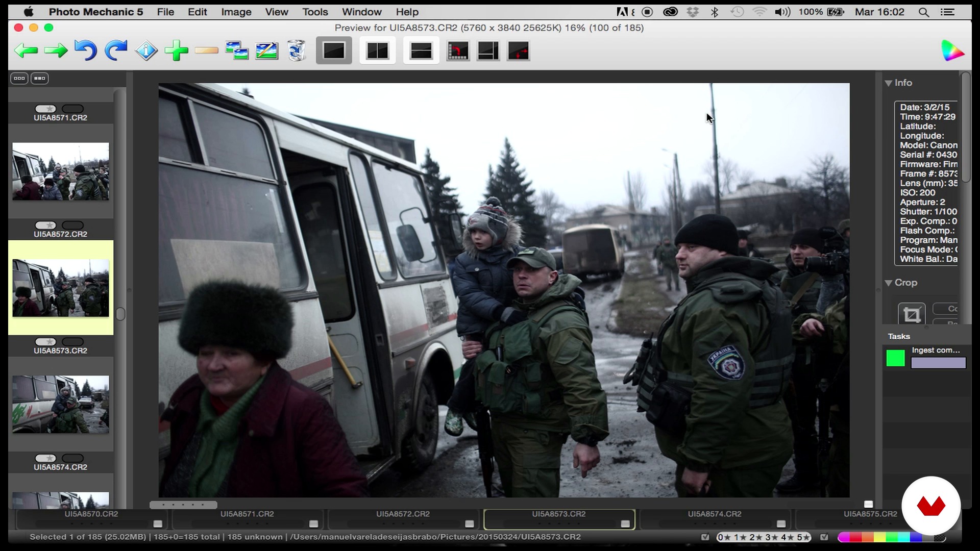Image resolution: width=980 pixels, height=551 pixels.
Task: Select UI5A8571.CR2 in bottom strip
Action: click(x=247, y=519)
